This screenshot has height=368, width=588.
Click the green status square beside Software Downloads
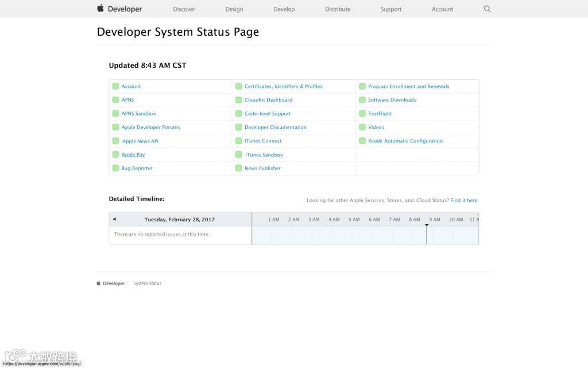coord(362,100)
